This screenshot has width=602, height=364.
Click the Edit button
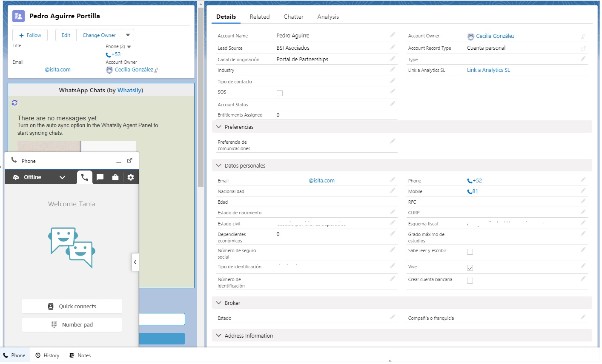point(66,35)
